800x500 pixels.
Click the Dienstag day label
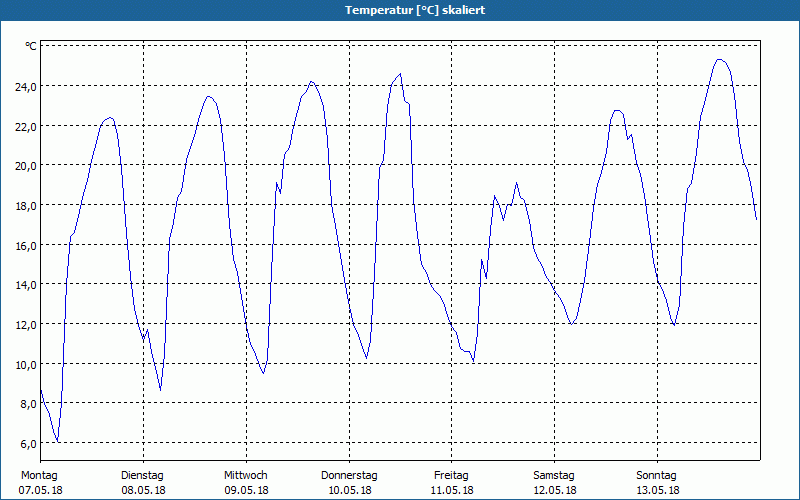coord(142,476)
